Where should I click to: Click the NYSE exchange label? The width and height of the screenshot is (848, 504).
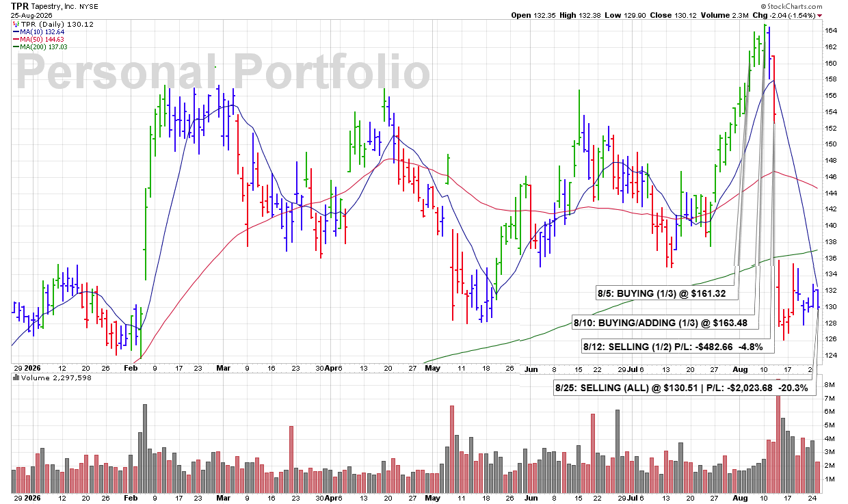pos(88,6)
